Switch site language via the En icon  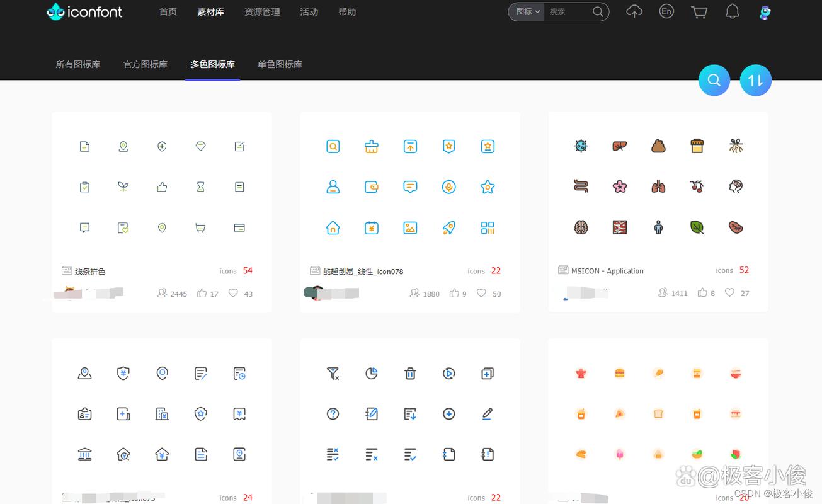coord(666,11)
